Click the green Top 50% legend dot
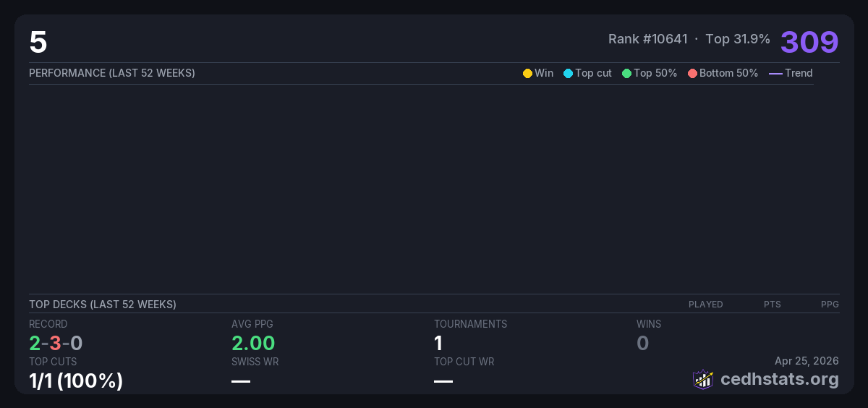The width and height of the screenshot is (868, 408). pyautogui.click(x=626, y=73)
